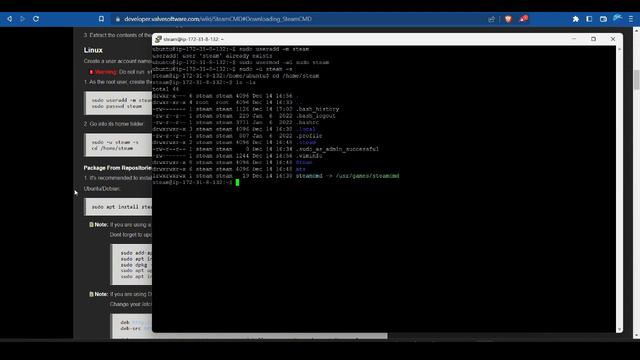Screen dimensions: 640x360
Task: Minimize the steam terminal window
Action: pos(574,39)
